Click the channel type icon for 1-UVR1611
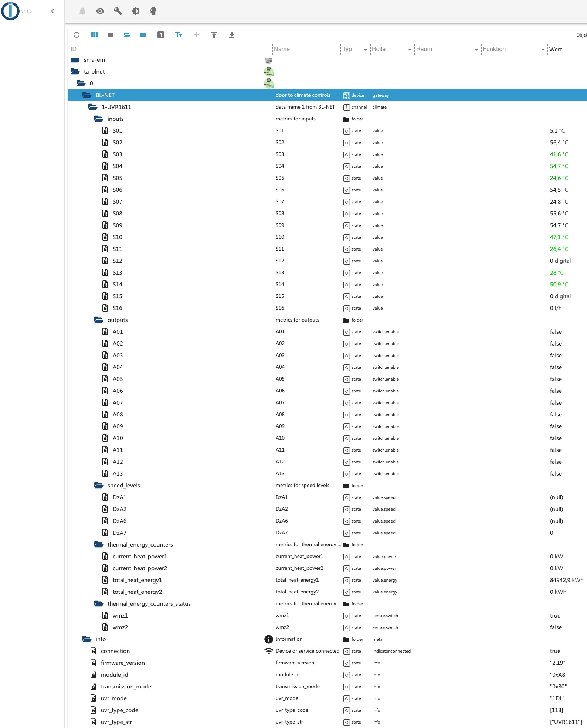Image resolution: width=587 pixels, height=728 pixels. click(x=346, y=108)
